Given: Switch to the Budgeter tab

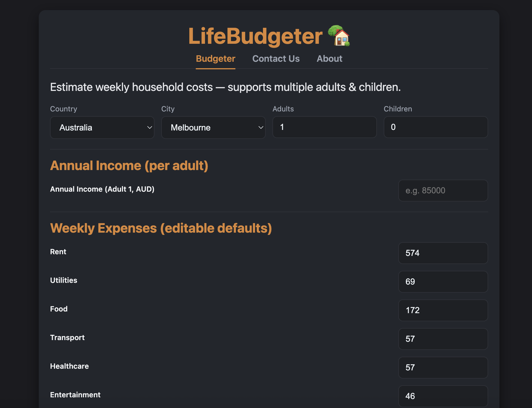Looking at the screenshot, I should [x=215, y=59].
